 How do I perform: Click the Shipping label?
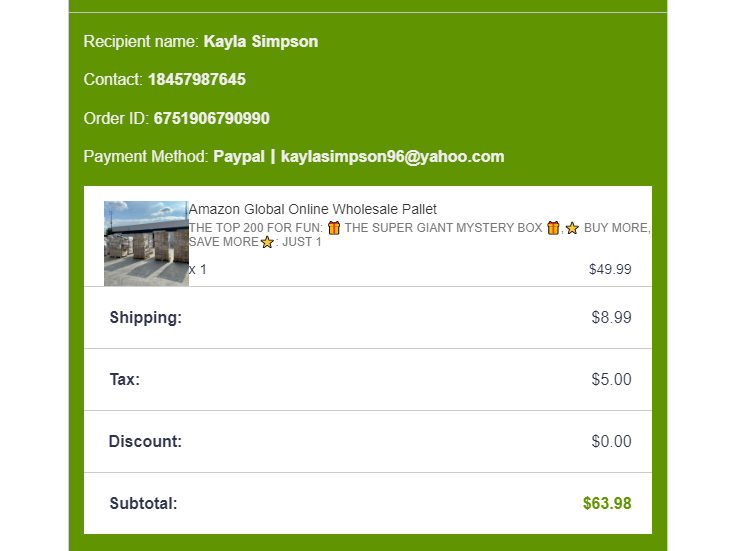coord(146,318)
